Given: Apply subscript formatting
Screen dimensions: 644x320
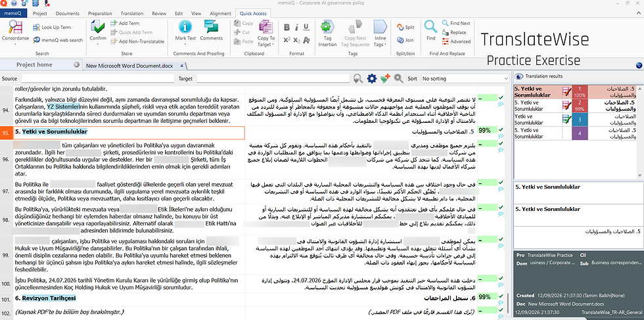Looking at the screenshot, I should pos(297,40).
